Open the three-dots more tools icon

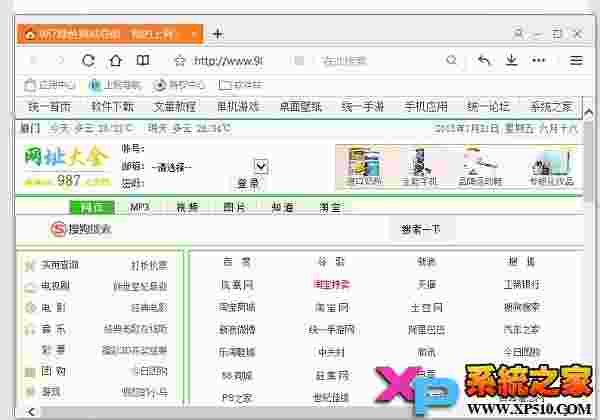pos(539,60)
